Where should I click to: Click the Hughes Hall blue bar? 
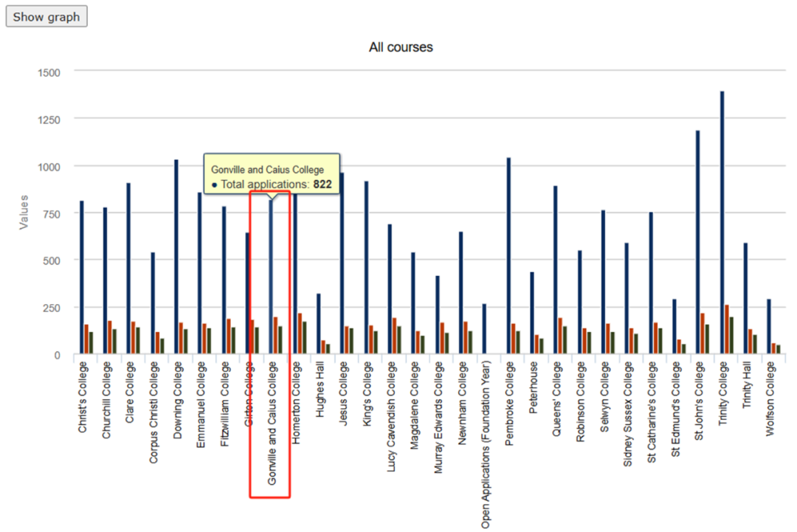319,325
